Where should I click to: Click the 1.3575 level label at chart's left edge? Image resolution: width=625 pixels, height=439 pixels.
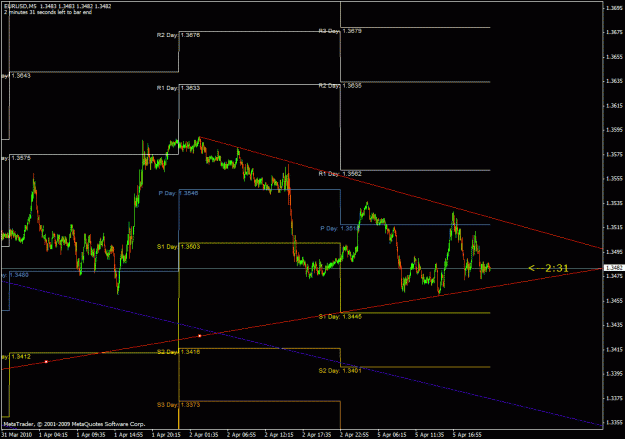(16, 158)
